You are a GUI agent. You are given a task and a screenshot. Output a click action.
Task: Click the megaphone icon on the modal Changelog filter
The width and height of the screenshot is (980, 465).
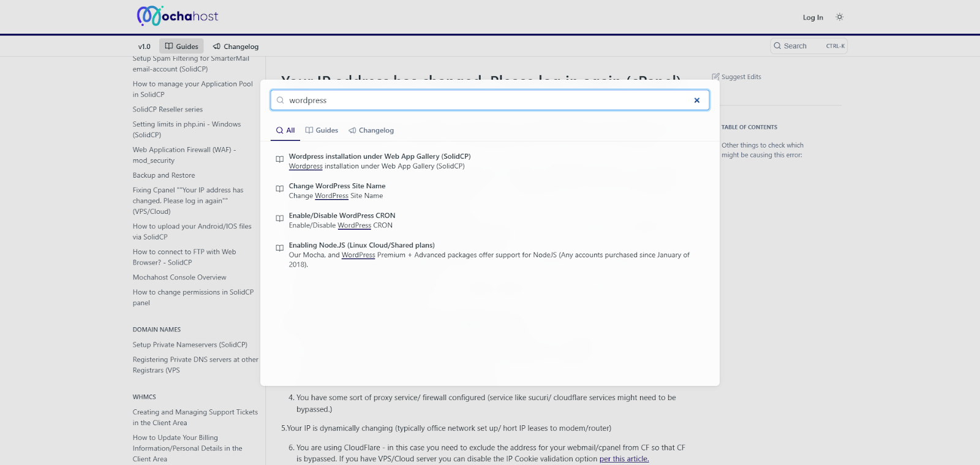coord(352,130)
